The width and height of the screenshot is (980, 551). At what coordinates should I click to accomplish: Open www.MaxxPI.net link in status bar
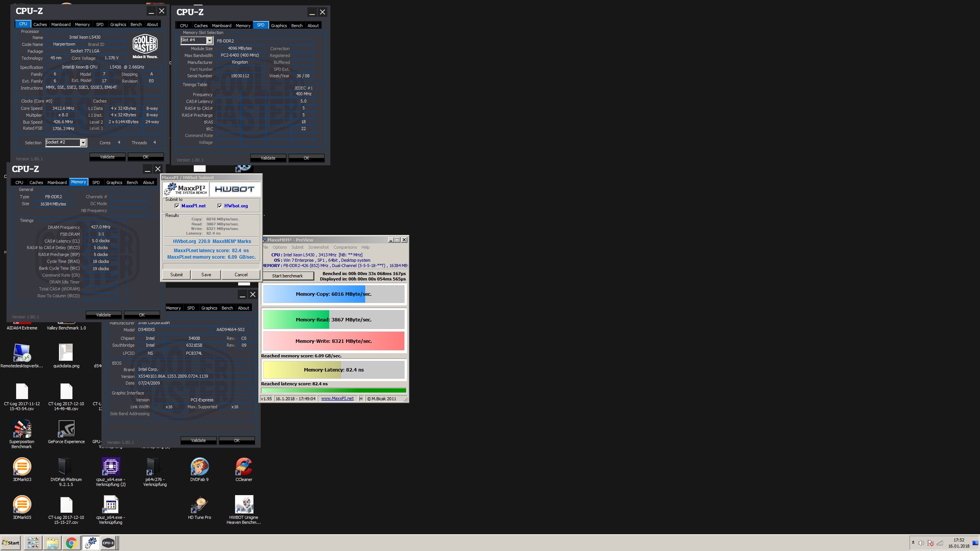pos(337,399)
